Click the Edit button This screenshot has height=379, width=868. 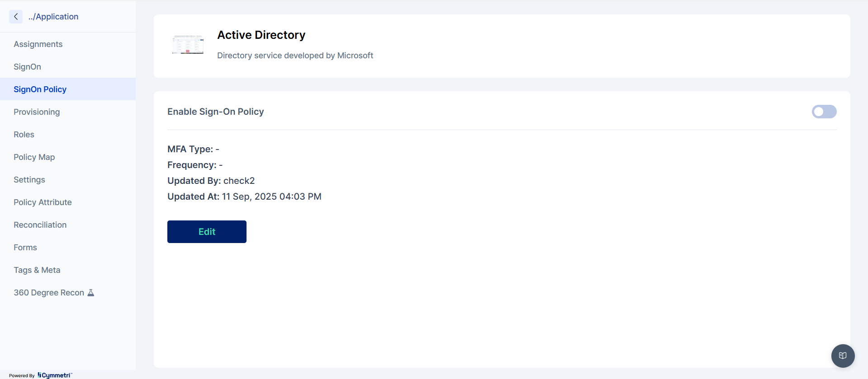pyautogui.click(x=207, y=232)
